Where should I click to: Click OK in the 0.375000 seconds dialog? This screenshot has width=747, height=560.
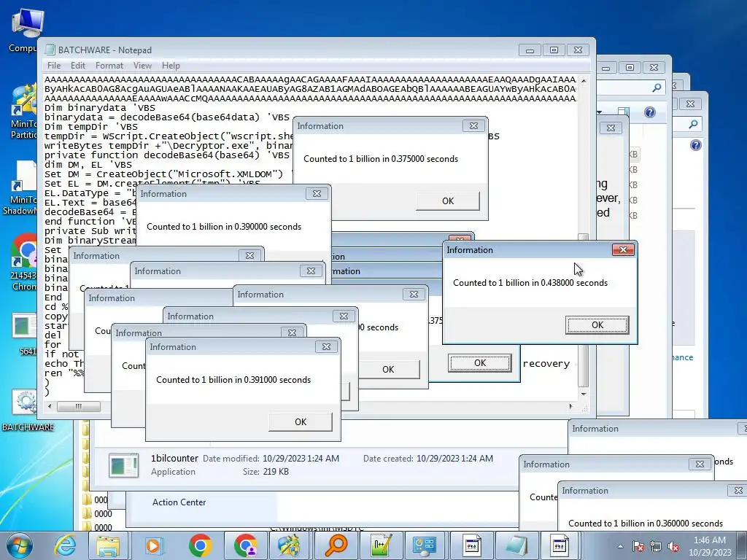(448, 201)
